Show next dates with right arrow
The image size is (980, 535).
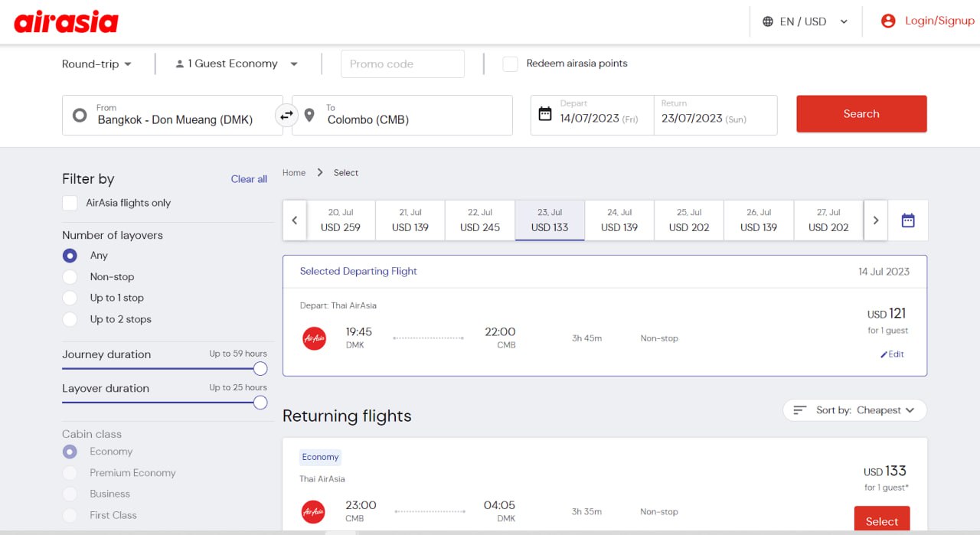pyautogui.click(x=876, y=220)
